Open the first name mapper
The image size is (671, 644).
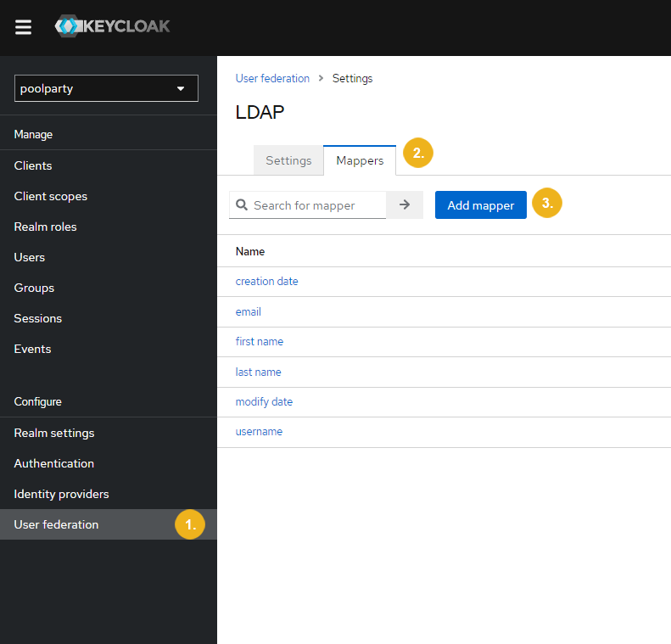point(259,341)
